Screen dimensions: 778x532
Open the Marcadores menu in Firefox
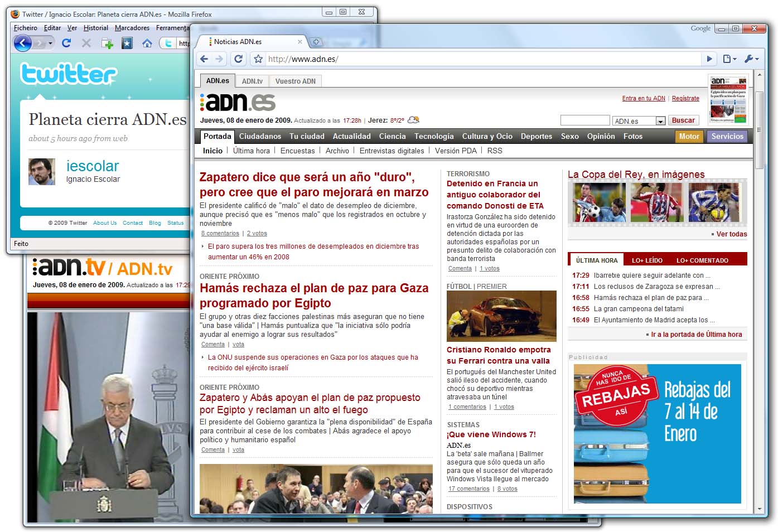132,28
